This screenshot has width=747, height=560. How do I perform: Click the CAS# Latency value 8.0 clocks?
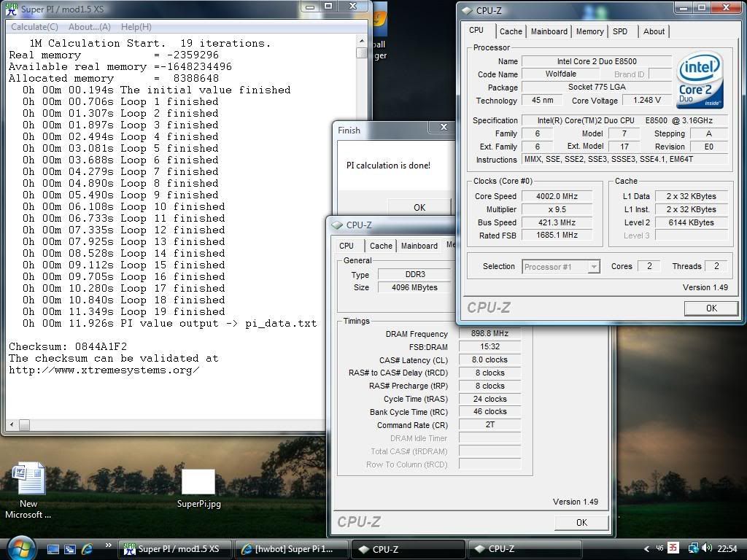489,359
